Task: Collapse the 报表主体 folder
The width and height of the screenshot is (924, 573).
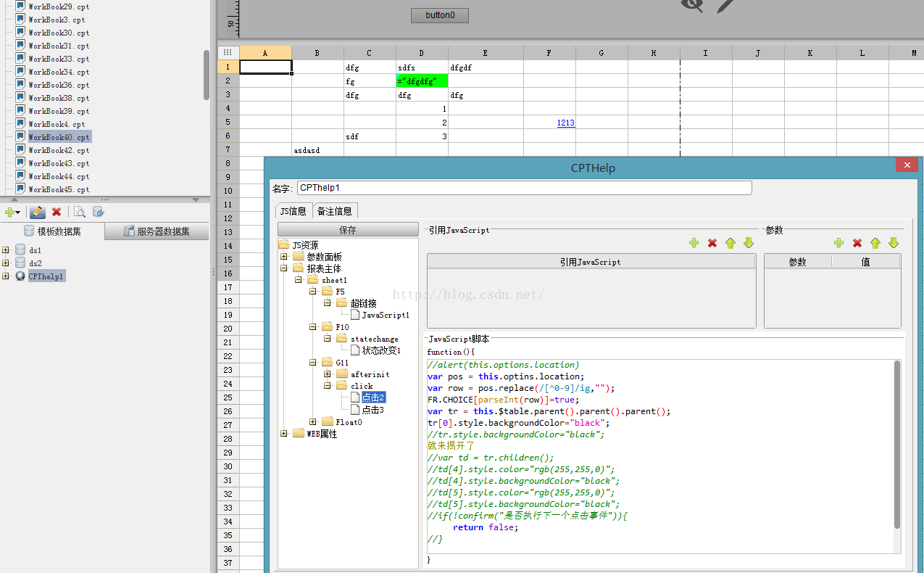Action: click(284, 268)
